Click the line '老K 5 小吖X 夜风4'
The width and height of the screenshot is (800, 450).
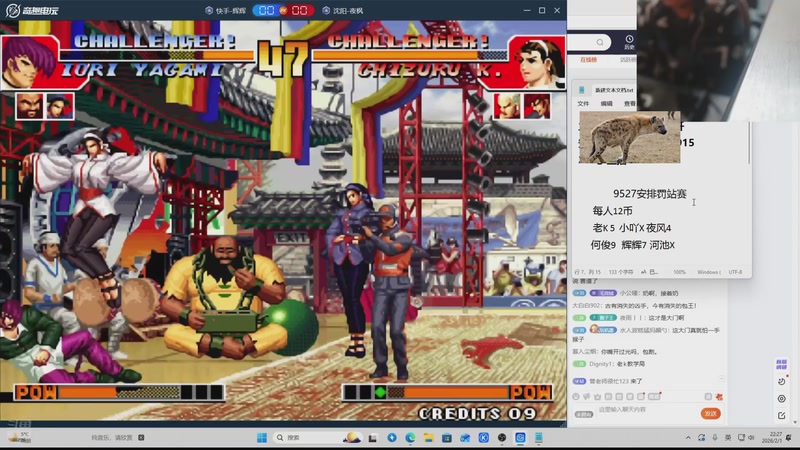pos(632,228)
